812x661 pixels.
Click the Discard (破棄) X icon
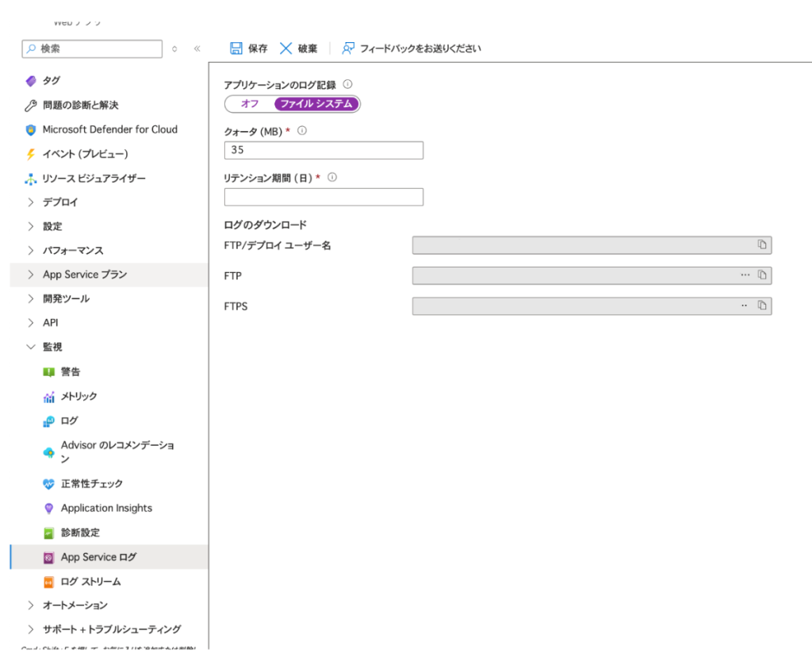(x=286, y=48)
